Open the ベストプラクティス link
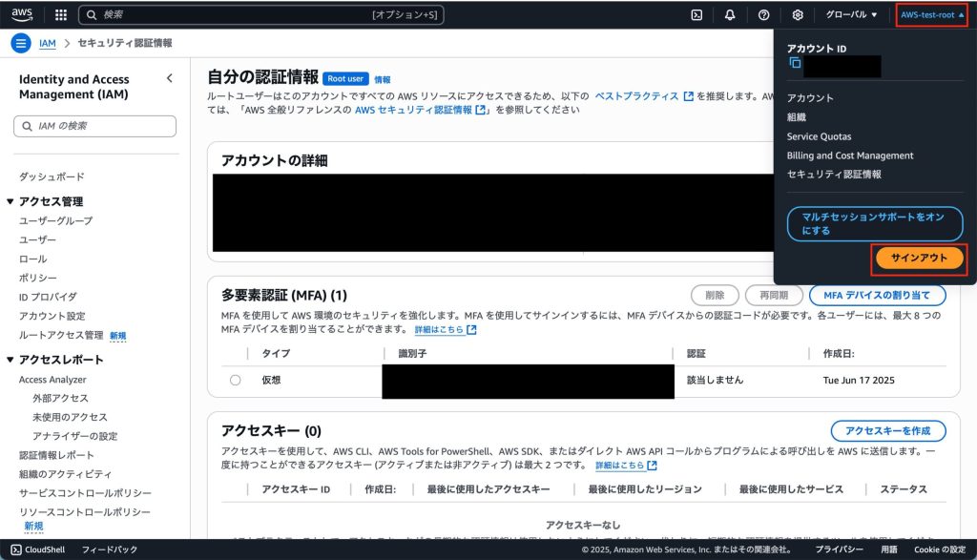The height and width of the screenshot is (560, 977). (644, 96)
